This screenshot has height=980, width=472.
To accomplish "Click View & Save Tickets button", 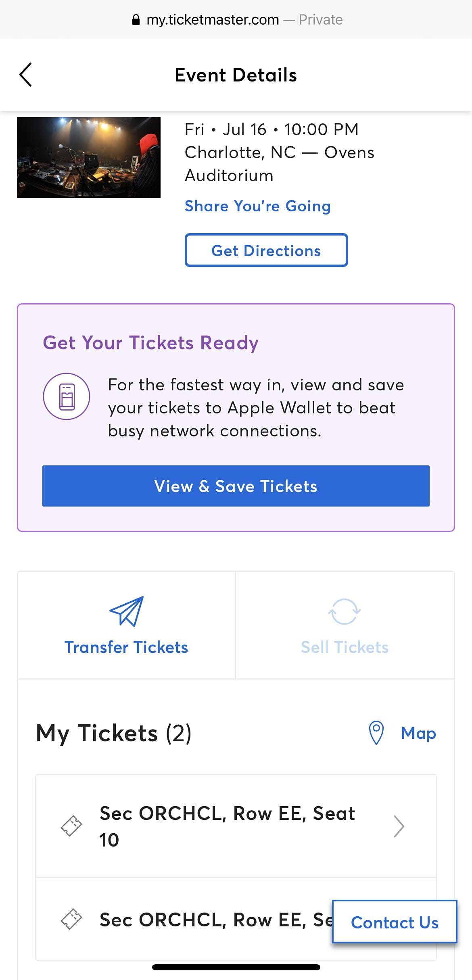I will [236, 486].
